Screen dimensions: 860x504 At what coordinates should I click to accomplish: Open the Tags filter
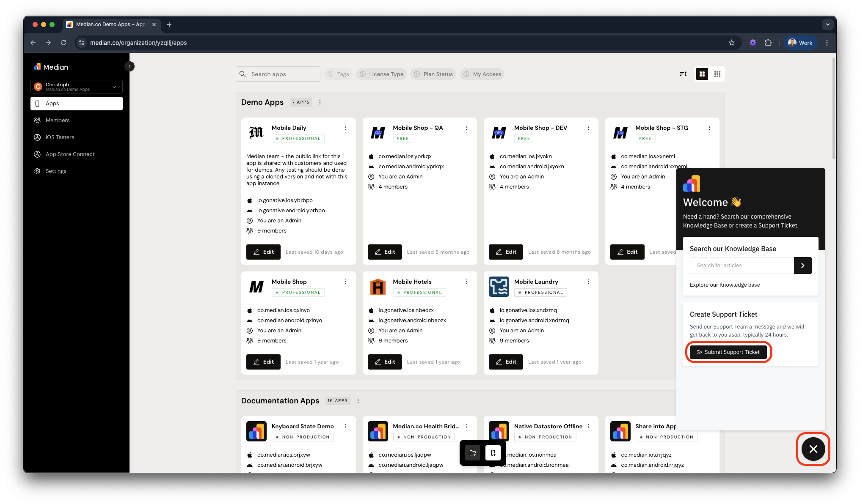[338, 74]
